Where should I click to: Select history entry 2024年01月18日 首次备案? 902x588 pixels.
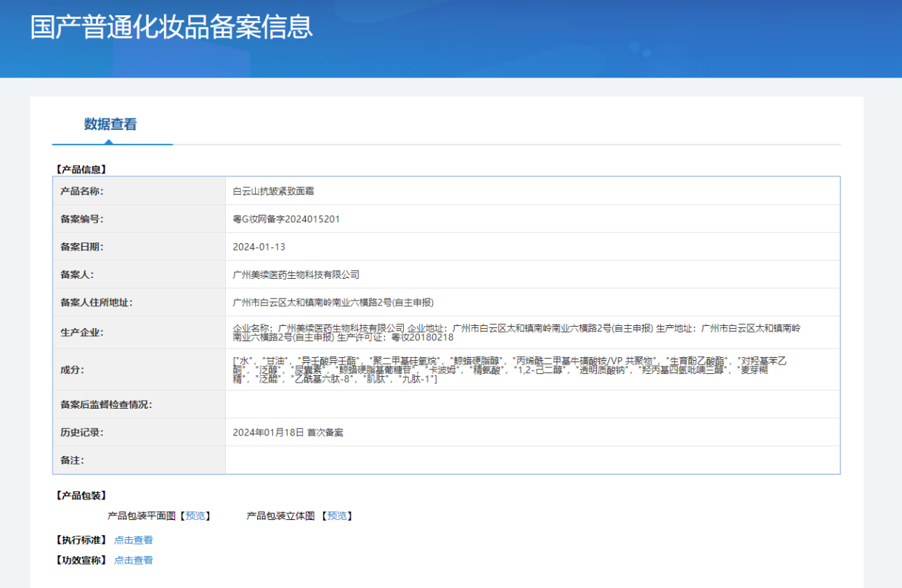coord(288,433)
